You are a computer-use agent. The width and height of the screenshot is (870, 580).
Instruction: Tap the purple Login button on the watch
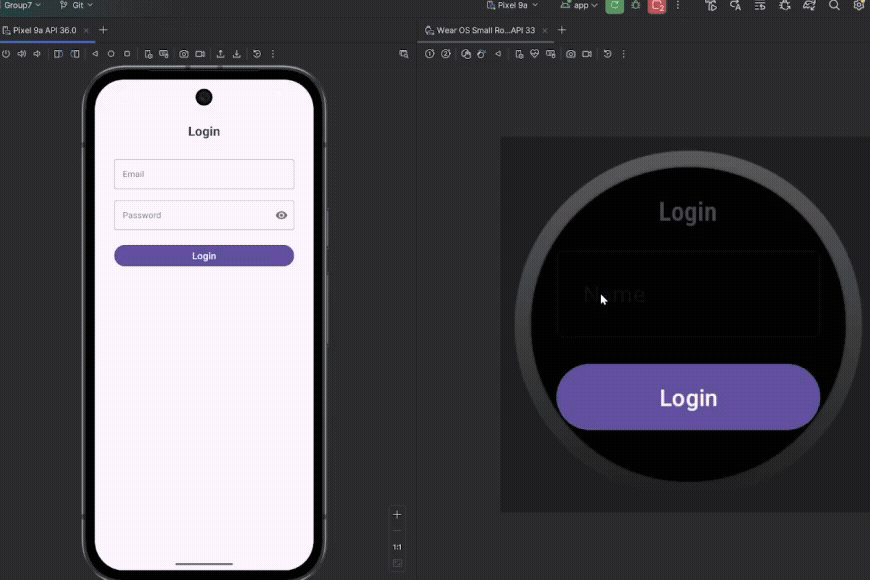pyautogui.click(x=688, y=397)
